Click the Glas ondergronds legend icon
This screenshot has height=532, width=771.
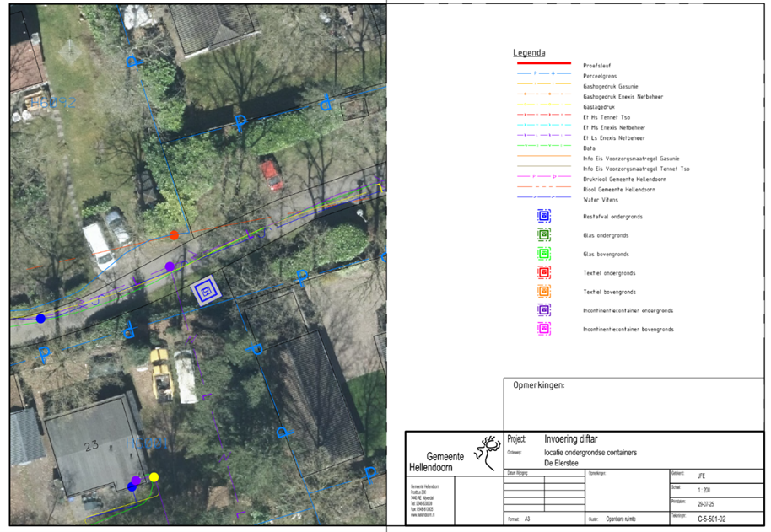pos(544,235)
